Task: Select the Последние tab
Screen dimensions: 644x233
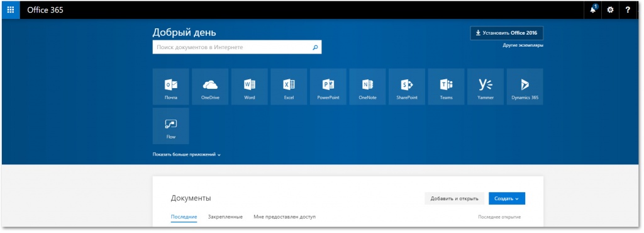Action: tap(184, 217)
